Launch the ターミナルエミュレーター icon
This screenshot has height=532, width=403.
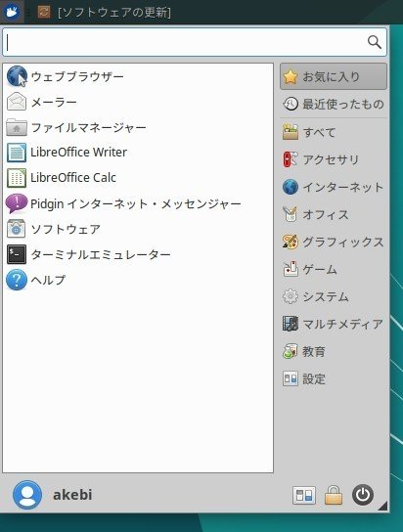tap(17, 254)
